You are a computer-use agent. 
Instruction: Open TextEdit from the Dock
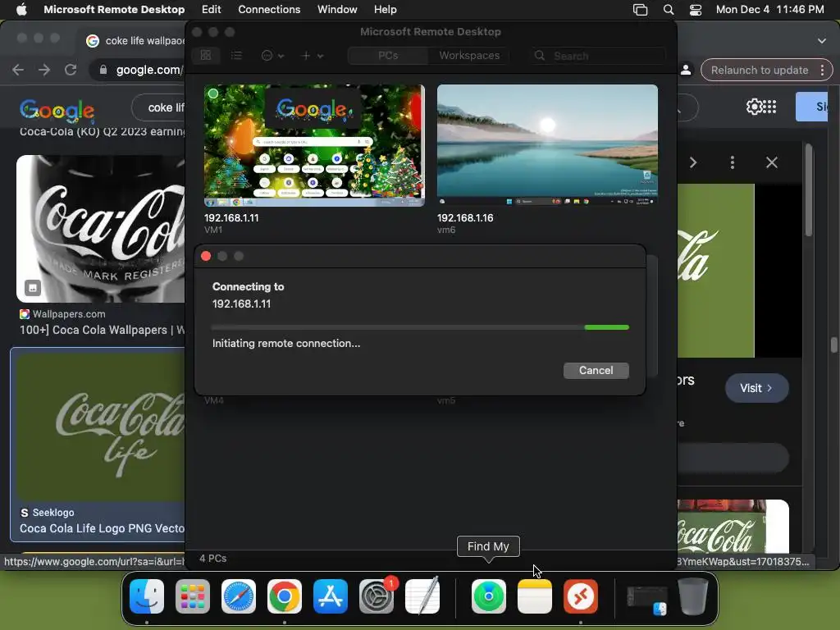click(422, 596)
